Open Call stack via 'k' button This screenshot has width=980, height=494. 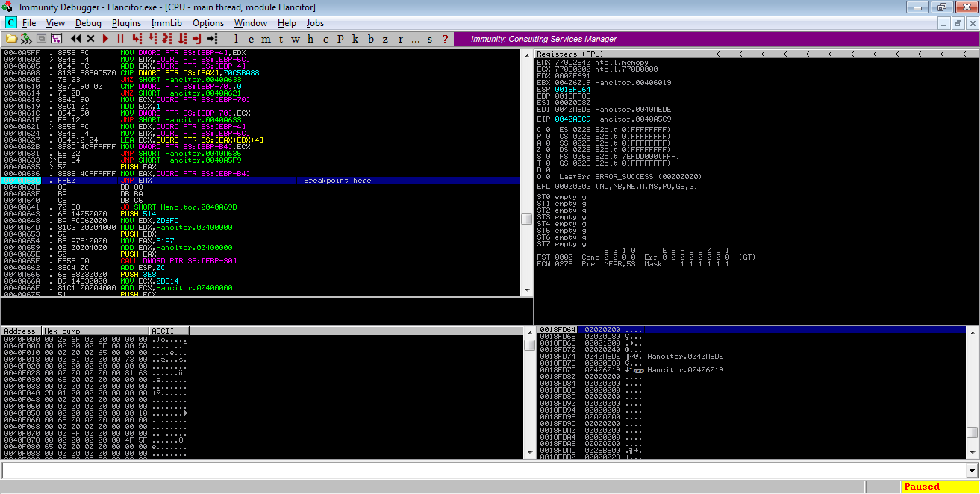(355, 39)
